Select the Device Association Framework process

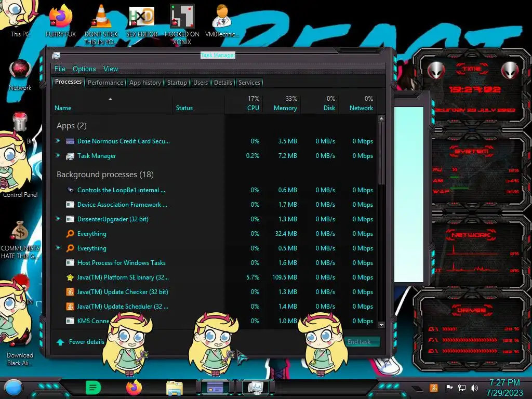pos(215,205)
